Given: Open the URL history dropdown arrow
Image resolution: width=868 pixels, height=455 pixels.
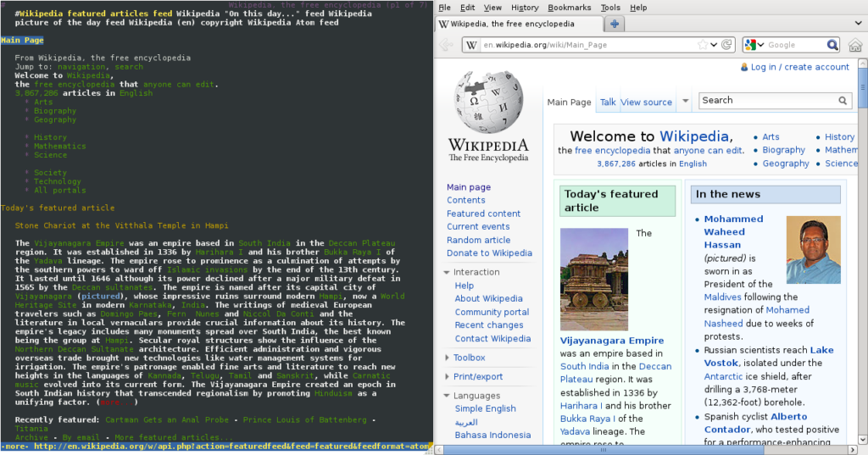Looking at the screenshot, I should coord(714,45).
